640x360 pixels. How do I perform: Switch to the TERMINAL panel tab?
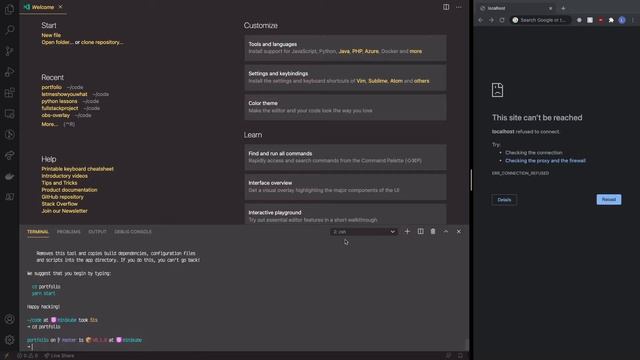click(x=38, y=231)
